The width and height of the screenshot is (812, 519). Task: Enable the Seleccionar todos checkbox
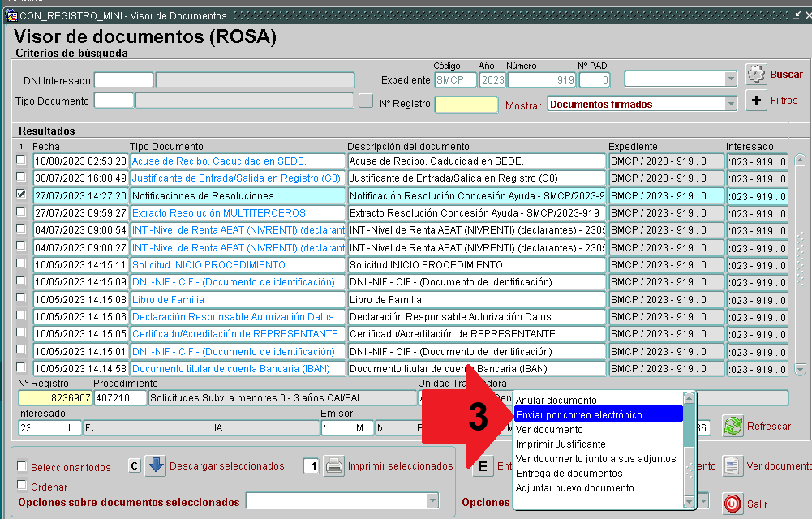tap(22, 467)
